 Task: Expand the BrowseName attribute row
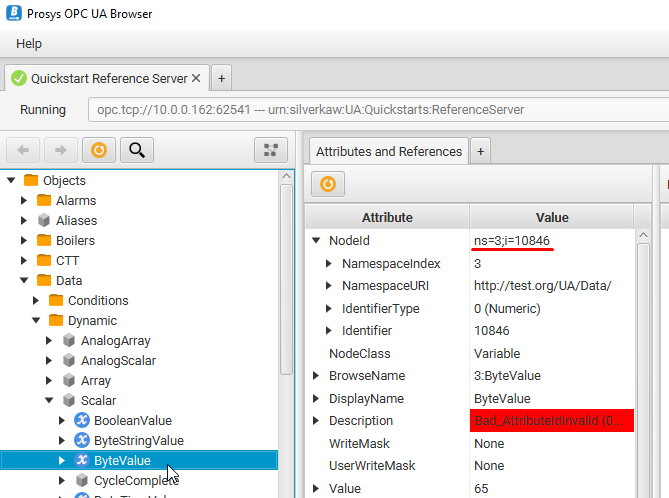[317, 376]
